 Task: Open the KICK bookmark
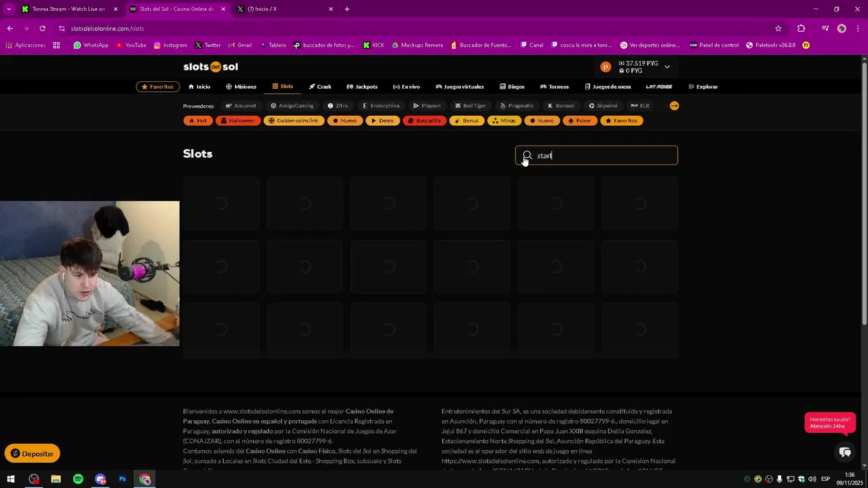(x=374, y=45)
